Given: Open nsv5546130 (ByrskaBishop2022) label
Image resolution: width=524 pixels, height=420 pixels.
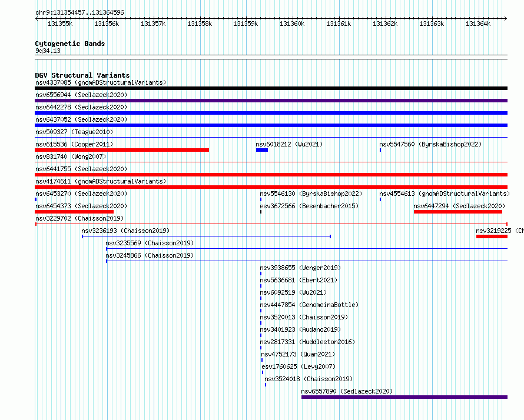Looking at the screenshot, I should pyautogui.click(x=311, y=194).
